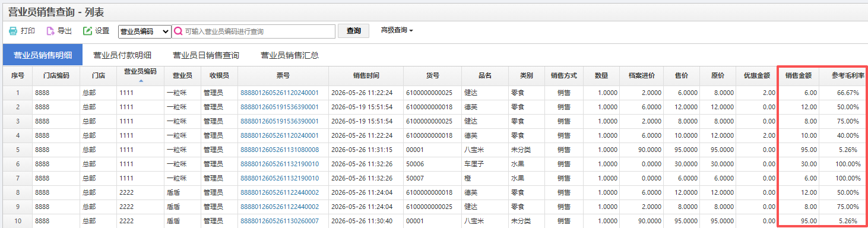Viewport: 868px width, 228px height.
Task: Select 盾盾 salesperson cell in row 8
Action: click(182, 193)
